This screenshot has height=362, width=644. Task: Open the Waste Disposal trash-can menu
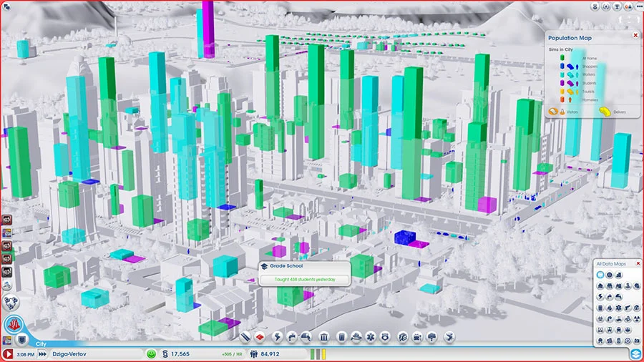342,338
